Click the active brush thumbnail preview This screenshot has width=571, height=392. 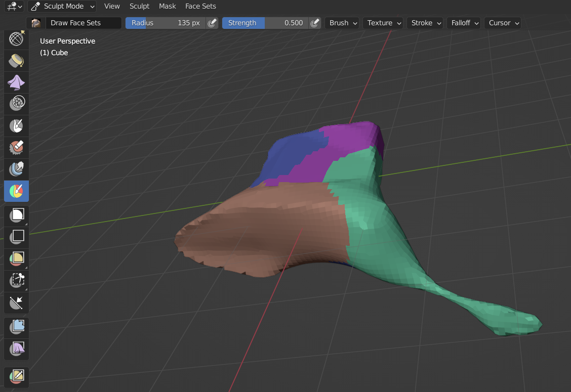click(x=36, y=23)
